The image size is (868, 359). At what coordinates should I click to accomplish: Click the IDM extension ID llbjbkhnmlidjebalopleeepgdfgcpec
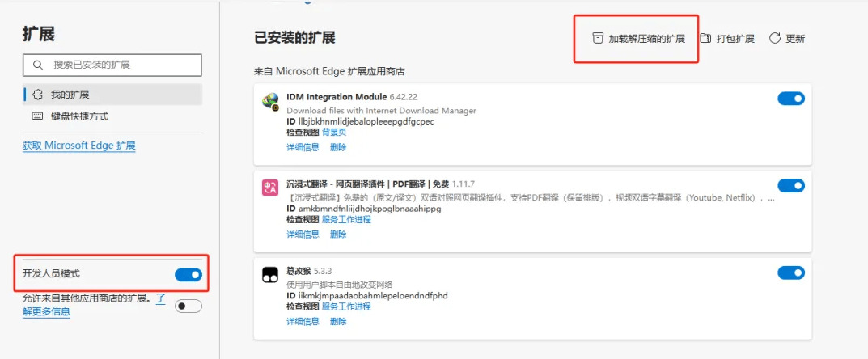coord(366,122)
